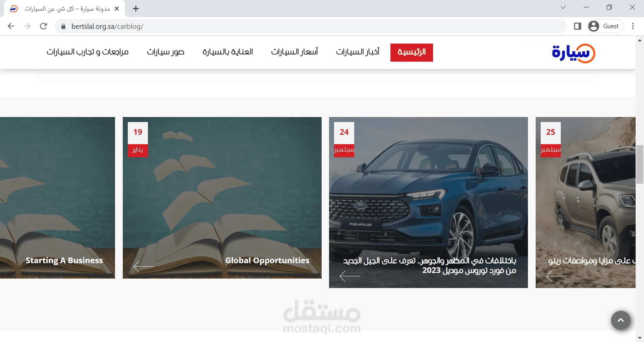Click the 24 سبتمبر date badge
644x342 pixels.
(x=344, y=139)
